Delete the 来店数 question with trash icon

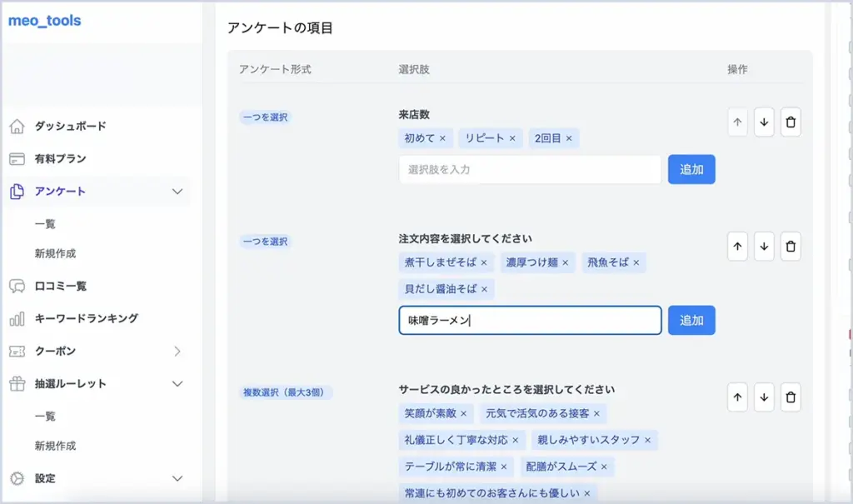click(791, 122)
